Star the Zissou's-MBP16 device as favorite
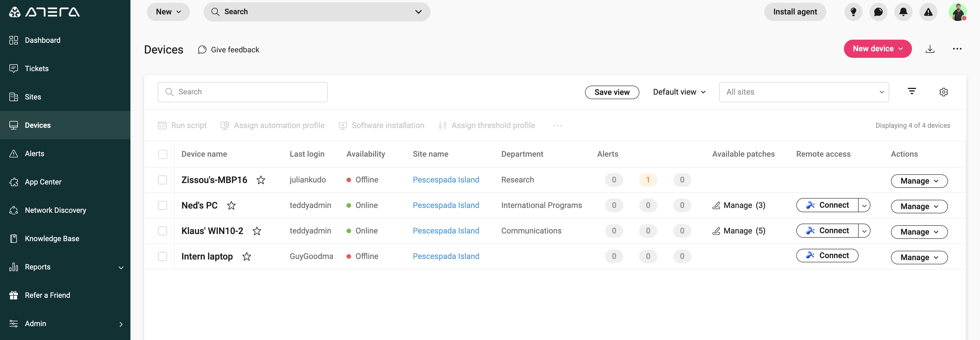This screenshot has width=980, height=340. 261,180
